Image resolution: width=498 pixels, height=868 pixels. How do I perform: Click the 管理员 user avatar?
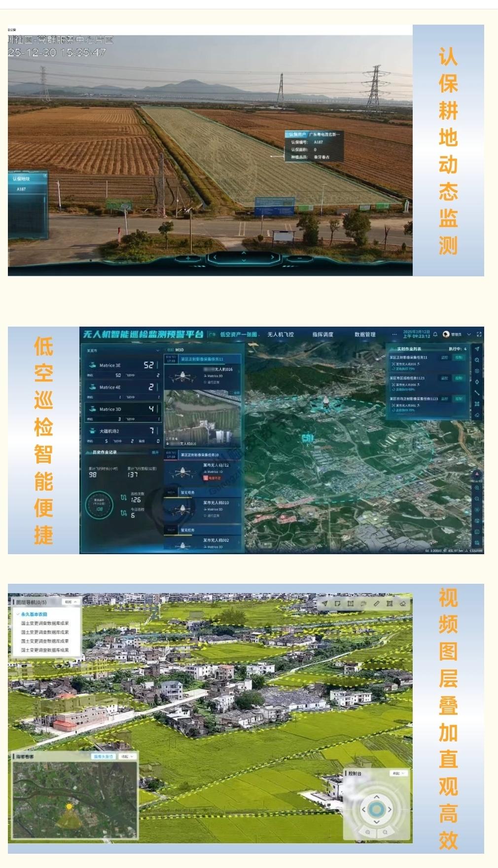[x=446, y=334]
